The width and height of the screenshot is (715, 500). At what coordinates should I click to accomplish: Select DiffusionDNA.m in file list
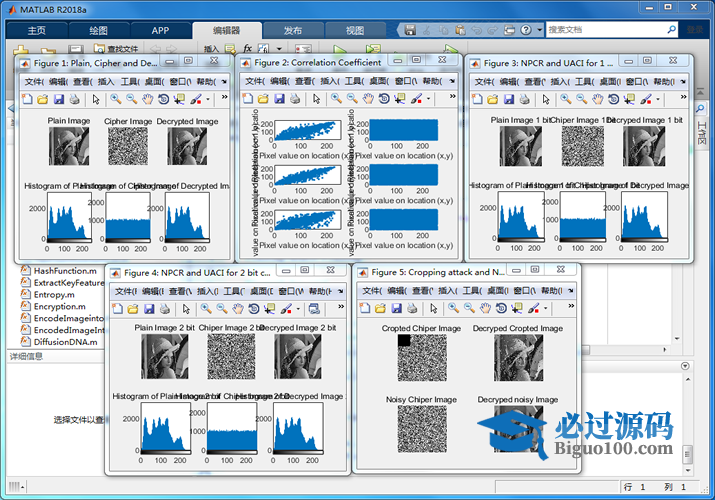(60, 342)
